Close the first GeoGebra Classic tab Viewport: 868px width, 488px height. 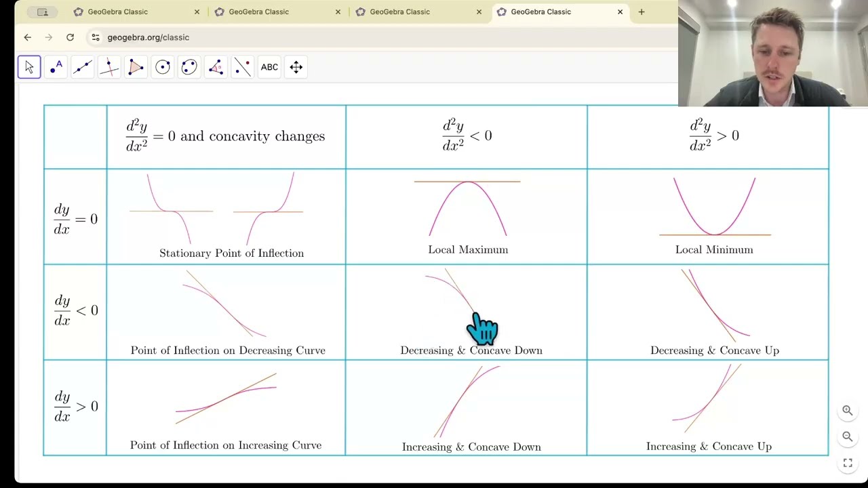click(197, 12)
